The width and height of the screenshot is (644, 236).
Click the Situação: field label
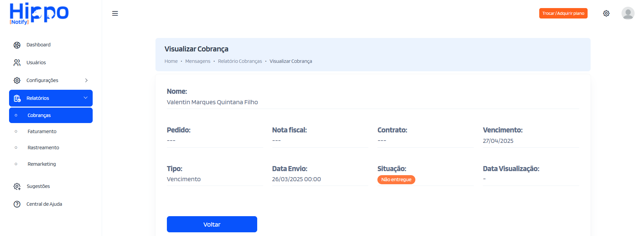point(392,169)
